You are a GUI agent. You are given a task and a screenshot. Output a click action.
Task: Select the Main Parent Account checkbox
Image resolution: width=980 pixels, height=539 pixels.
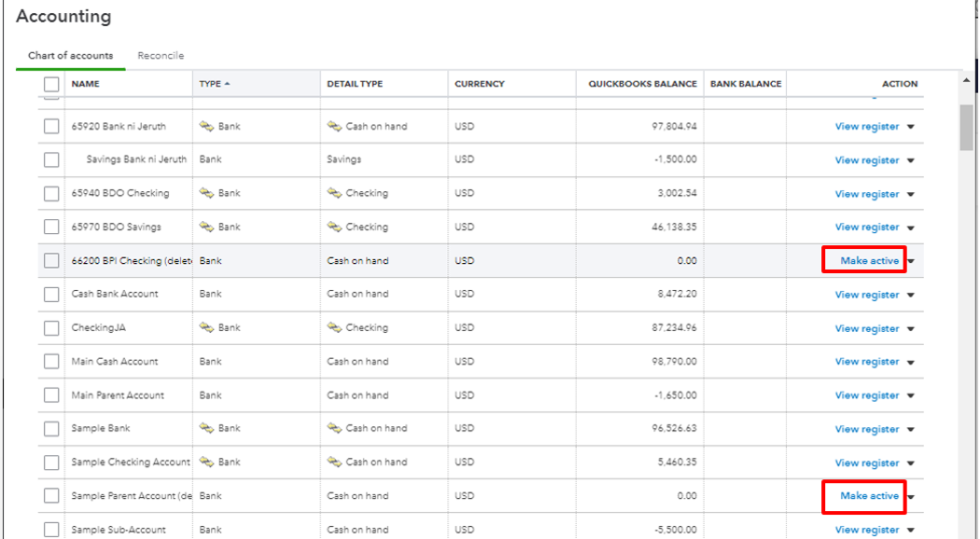click(x=51, y=395)
